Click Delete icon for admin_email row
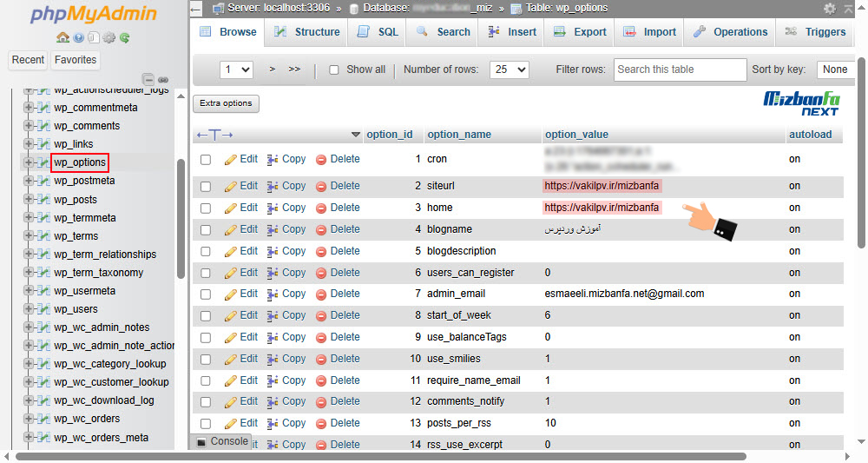Image resolution: width=868 pixels, height=463 pixels. [321, 294]
